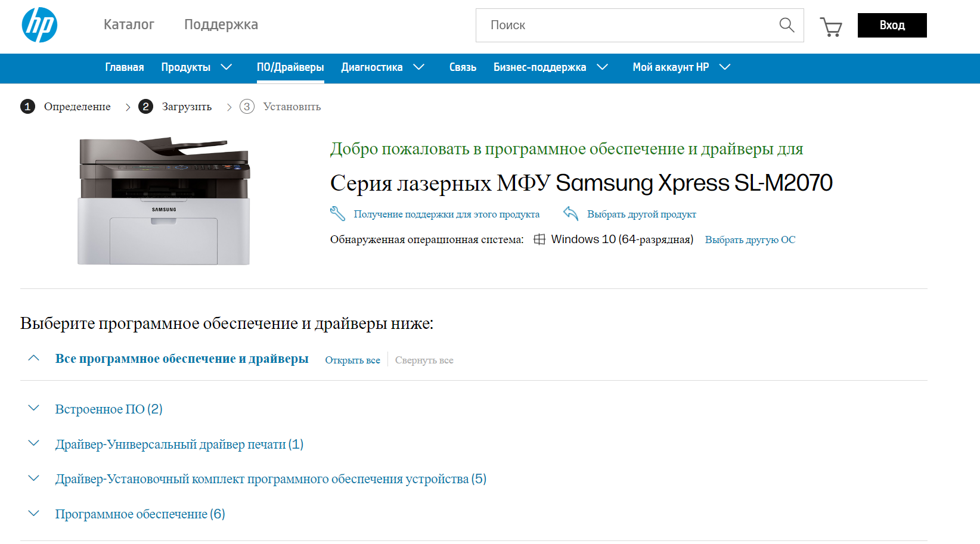This screenshot has width=980, height=544.
Task: Click the wrench support icon
Action: 337,213
